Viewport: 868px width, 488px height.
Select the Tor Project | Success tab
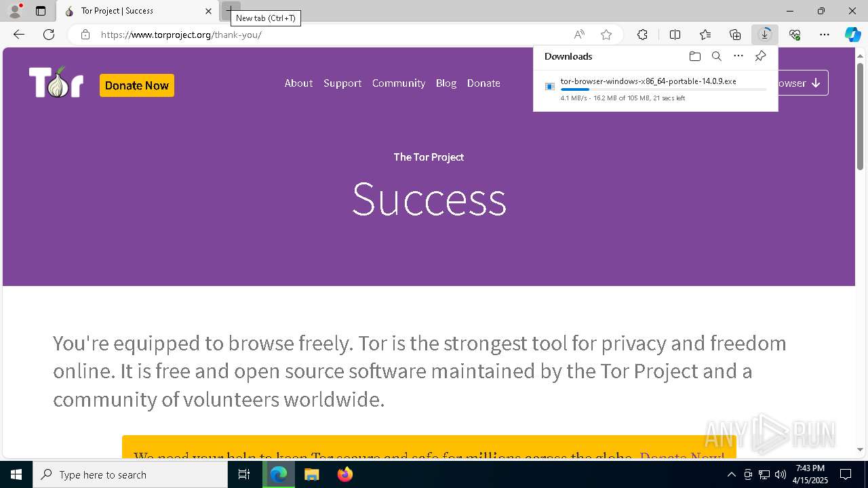pyautogui.click(x=138, y=11)
